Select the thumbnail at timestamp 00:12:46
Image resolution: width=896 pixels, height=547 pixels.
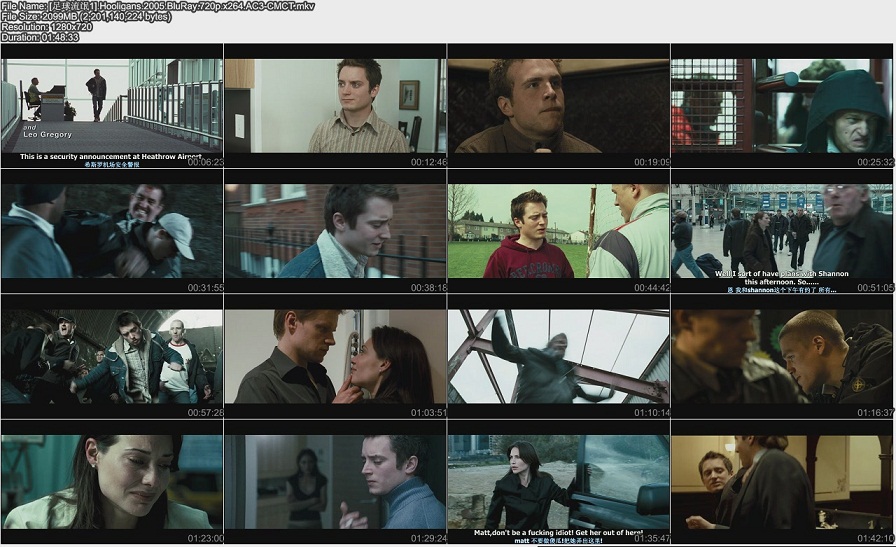(x=335, y=106)
